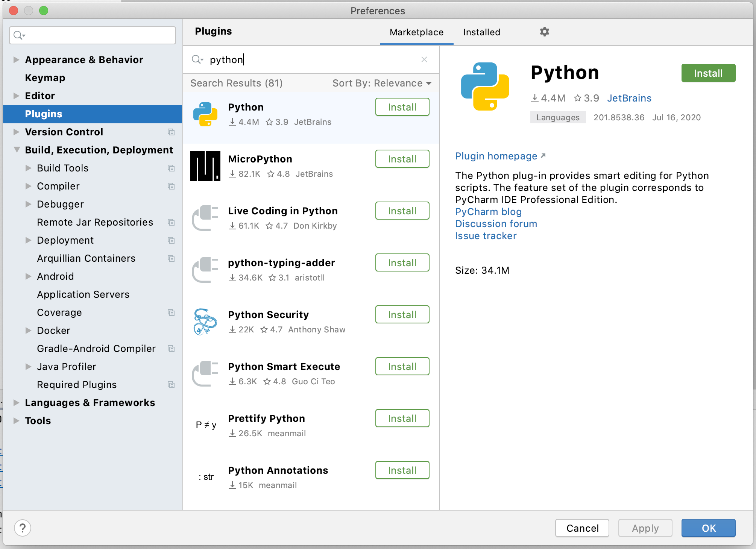Expand the Docker node
The width and height of the screenshot is (756, 549).
[28, 331]
